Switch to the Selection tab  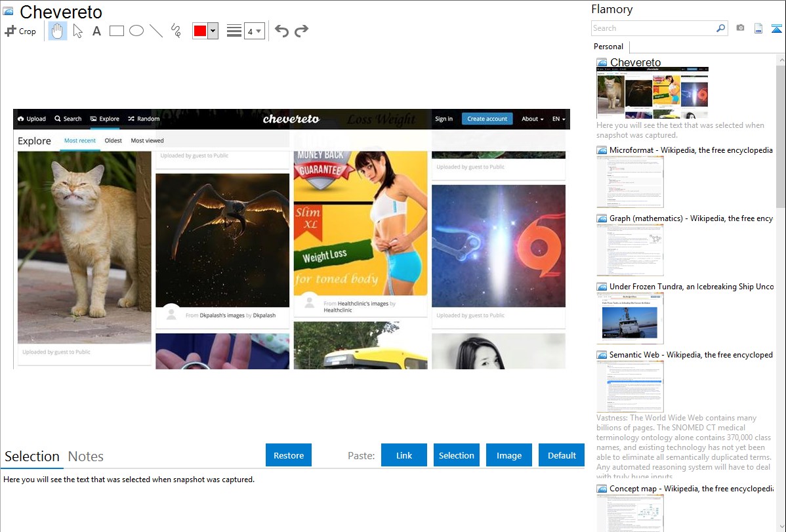tap(32, 457)
